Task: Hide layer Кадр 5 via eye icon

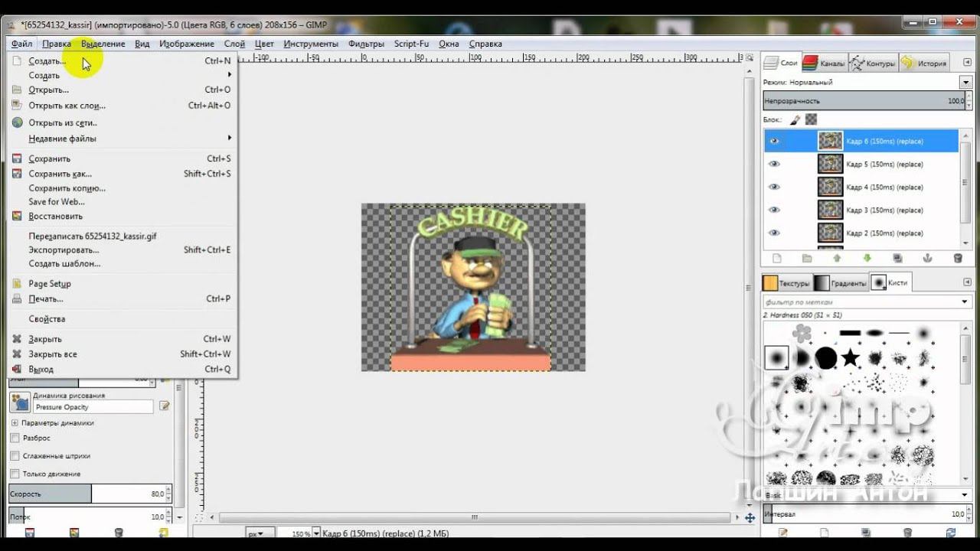Action: pos(774,164)
